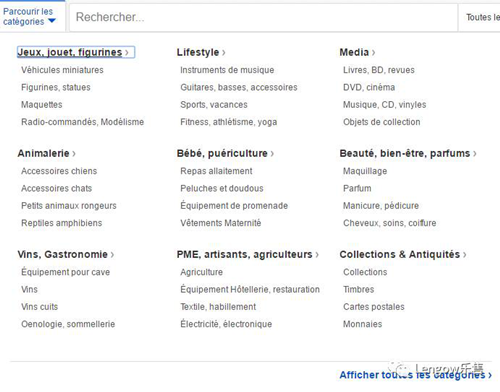
Task: Open Musique, CD, vinyles link
Action: pos(385,105)
